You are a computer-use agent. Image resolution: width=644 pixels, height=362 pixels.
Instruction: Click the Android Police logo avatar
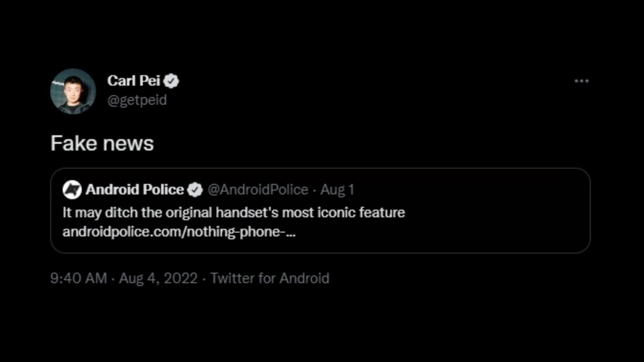tap(71, 190)
